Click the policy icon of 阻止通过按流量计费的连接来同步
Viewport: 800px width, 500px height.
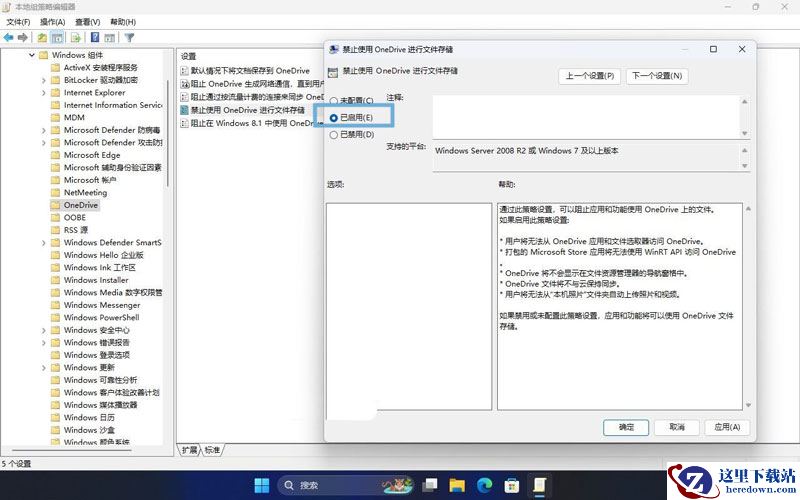185,97
